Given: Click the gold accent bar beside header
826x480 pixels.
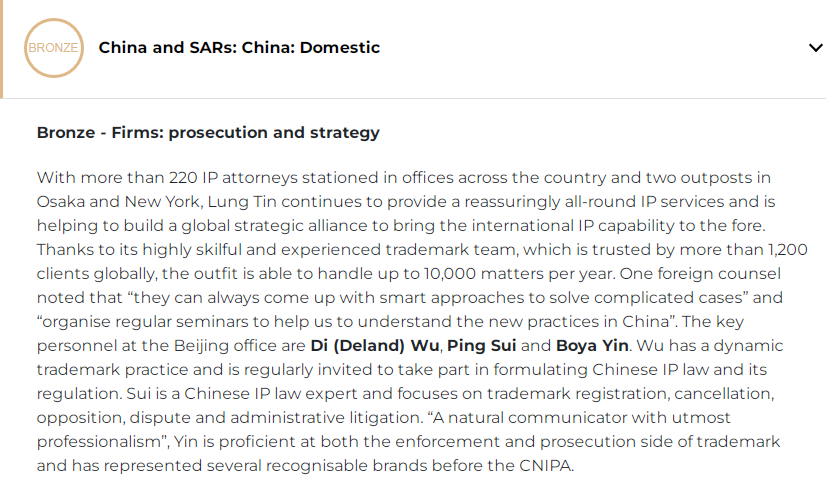Looking at the screenshot, I should [2, 48].
